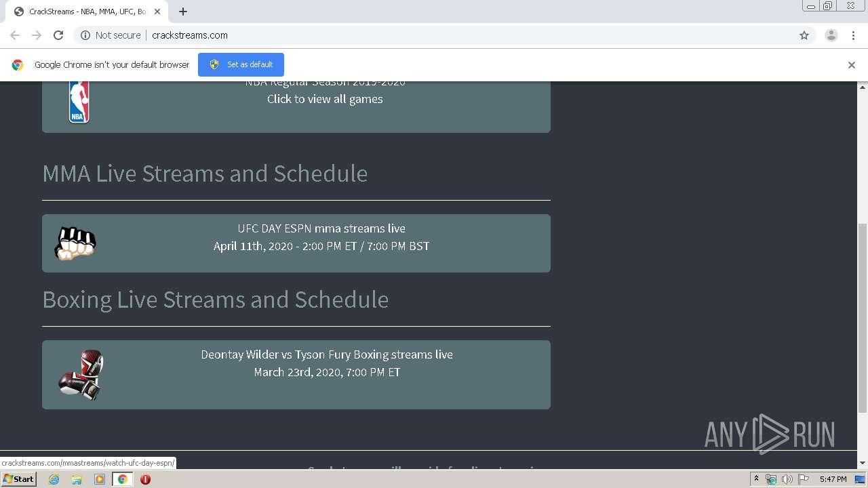Click the NBA logo image
Image resolution: width=868 pixels, height=488 pixels.
click(79, 102)
